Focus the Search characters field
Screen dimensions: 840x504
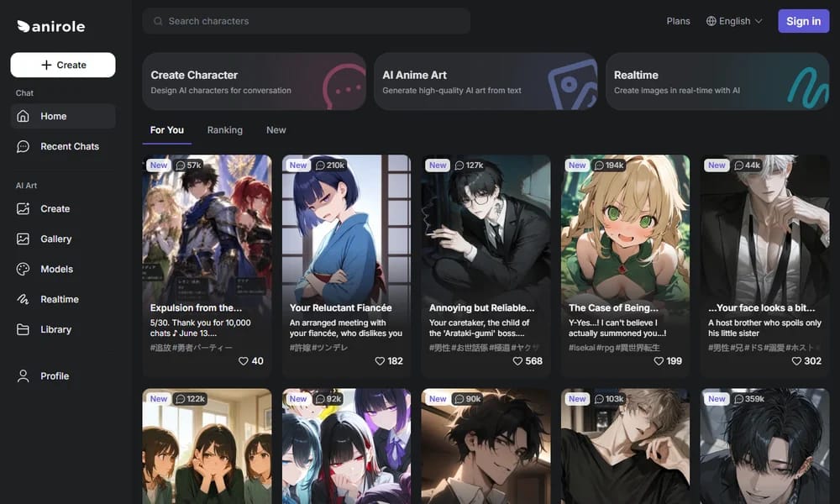(307, 21)
